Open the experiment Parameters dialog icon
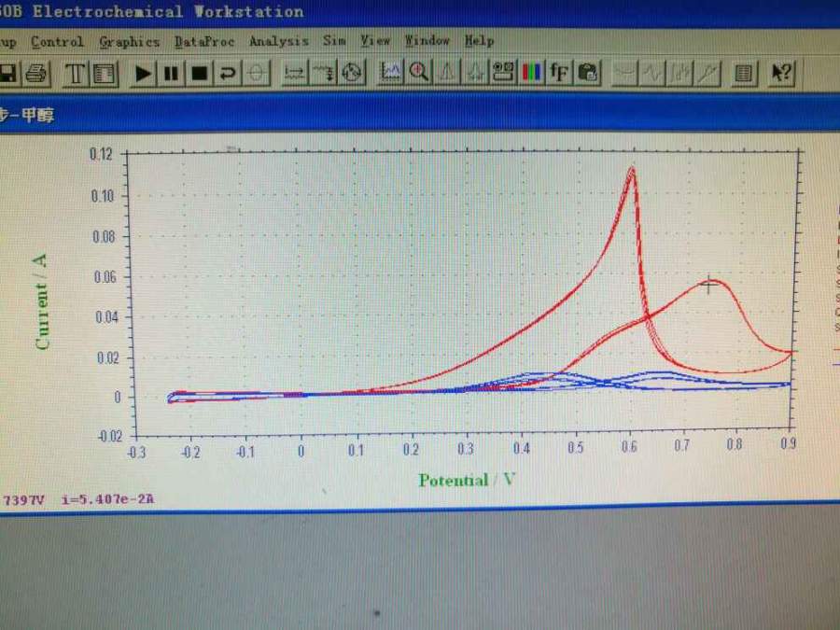840x630 pixels. coord(105,74)
